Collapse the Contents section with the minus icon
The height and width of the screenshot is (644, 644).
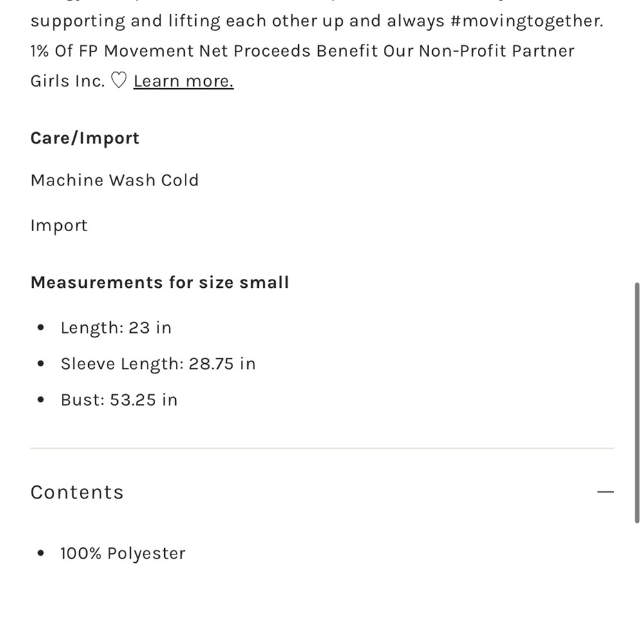coord(605,491)
